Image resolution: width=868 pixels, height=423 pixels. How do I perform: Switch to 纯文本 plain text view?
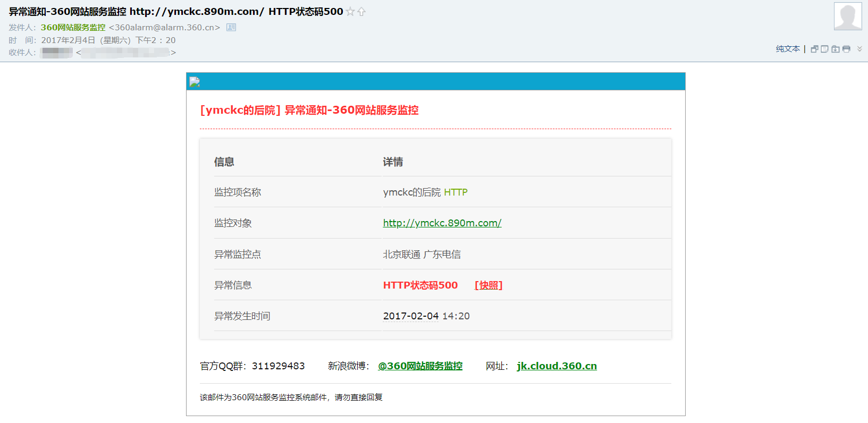(x=788, y=49)
